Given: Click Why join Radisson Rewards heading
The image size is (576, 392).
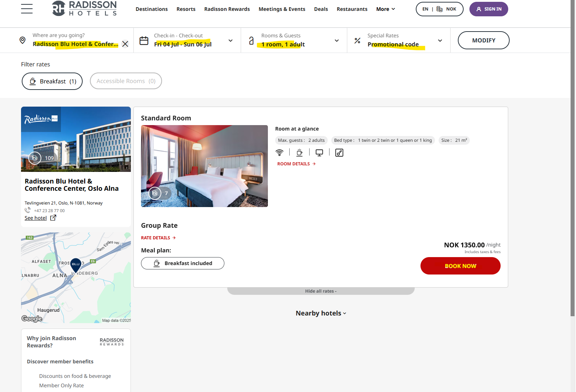Looking at the screenshot, I should coord(51,342).
